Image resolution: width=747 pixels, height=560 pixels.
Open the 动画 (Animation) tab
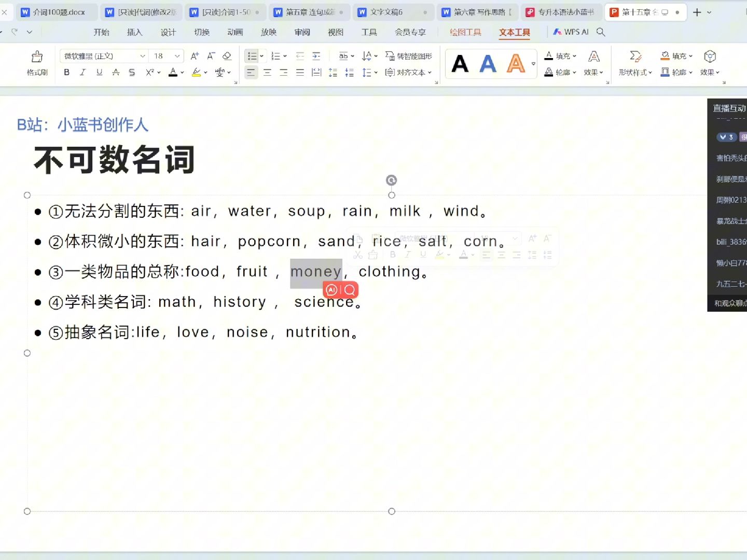(x=235, y=32)
